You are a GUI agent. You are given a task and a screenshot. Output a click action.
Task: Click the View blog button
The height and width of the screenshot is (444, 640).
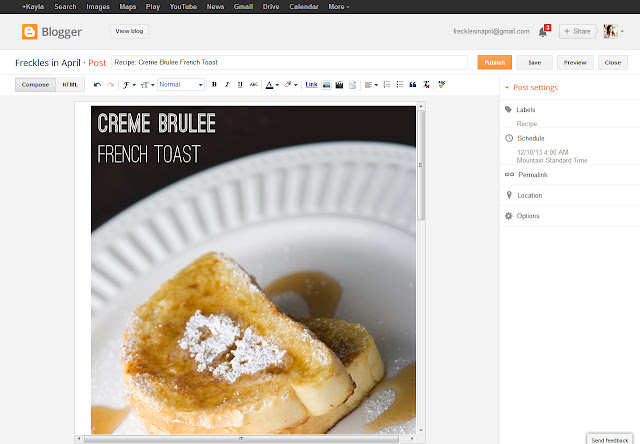pyautogui.click(x=129, y=31)
